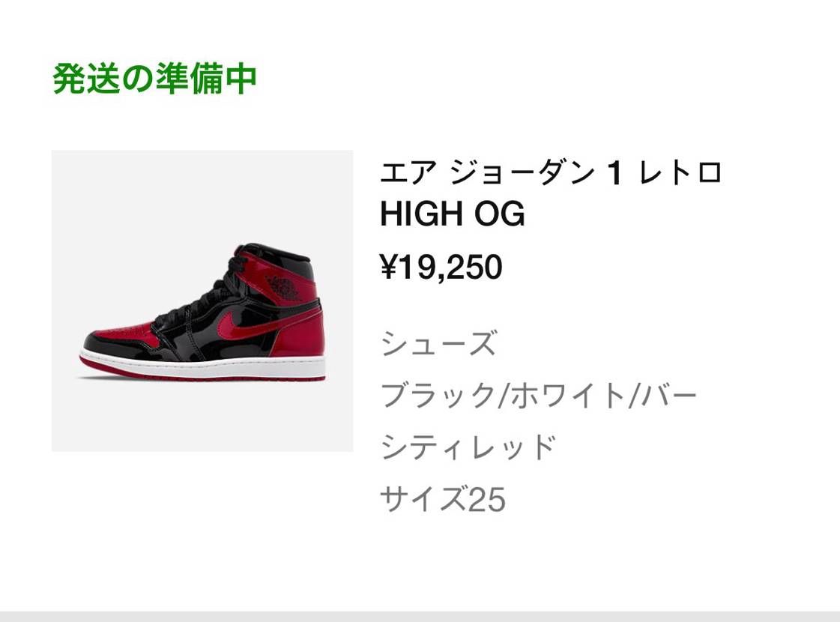Click the word ホワイト in the color description
The height and width of the screenshot is (622, 840).
click(568, 396)
